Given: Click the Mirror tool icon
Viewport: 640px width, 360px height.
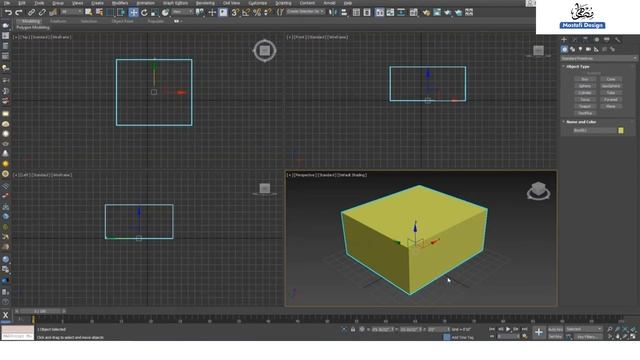Looking at the screenshot, I should click(x=333, y=13).
